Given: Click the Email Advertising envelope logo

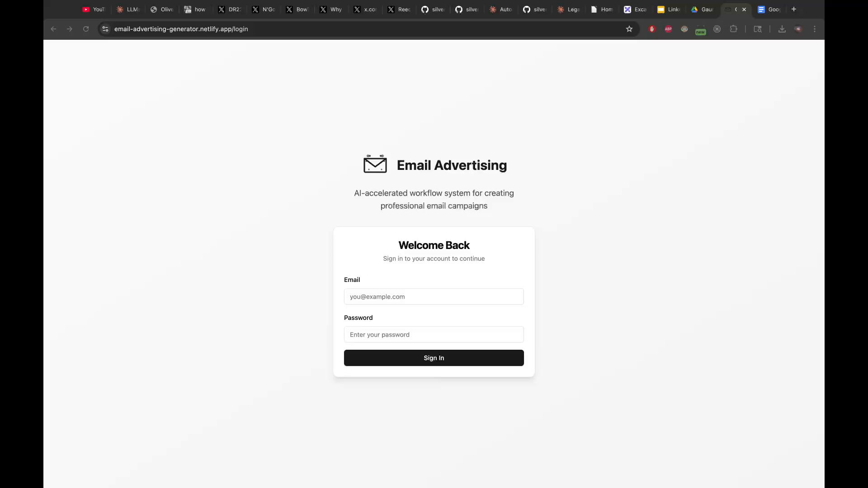Looking at the screenshot, I should tap(375, 164).
